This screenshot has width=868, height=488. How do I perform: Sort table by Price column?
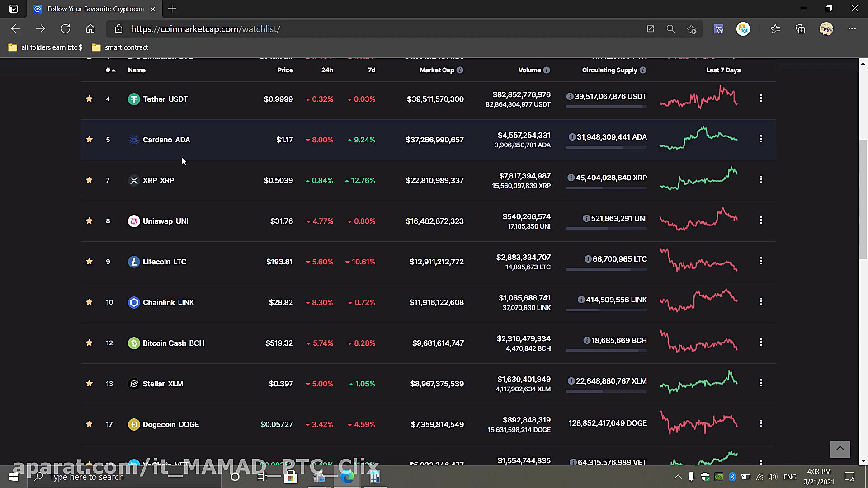tap(285, 70)
